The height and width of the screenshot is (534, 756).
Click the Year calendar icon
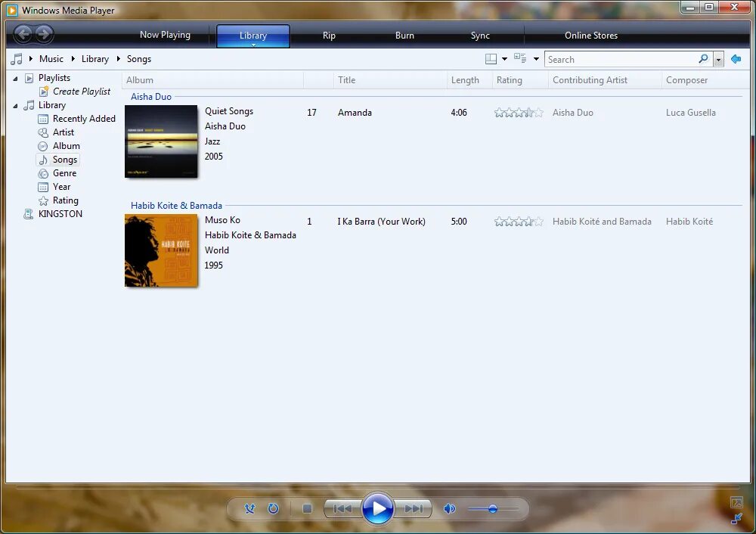(43, 187)
